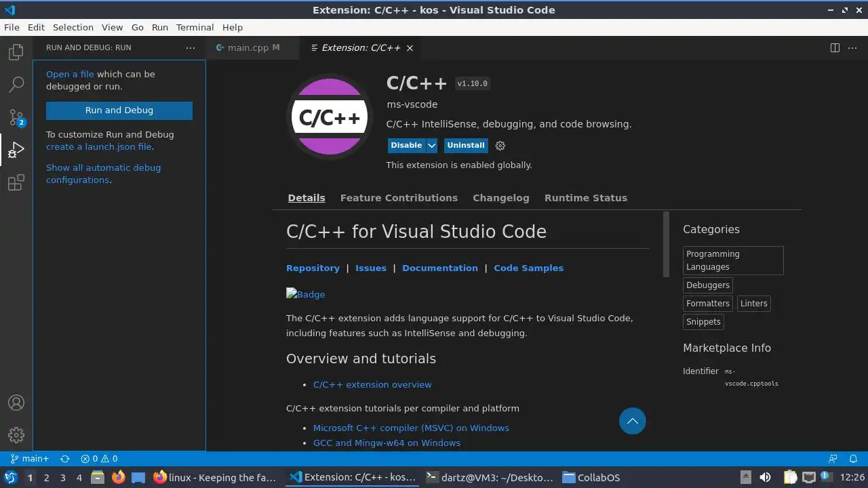
Task: Open the File menu
Action: pos(12,27)
